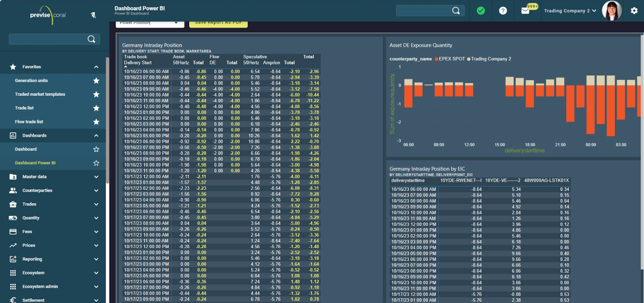Click the Settlement euro icon

[x=13, y=300]
